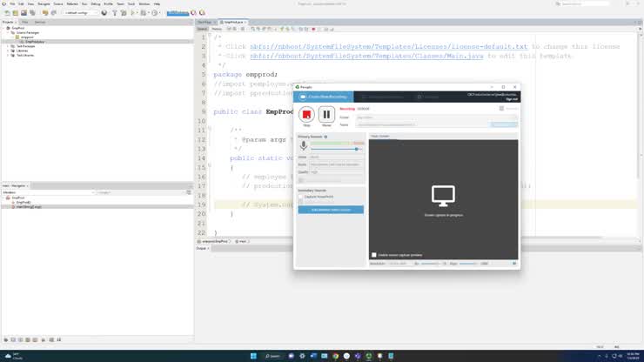Open Windows Start menu on taskbar
Screen dimensions: 644x362
click(x=253, y=356)
